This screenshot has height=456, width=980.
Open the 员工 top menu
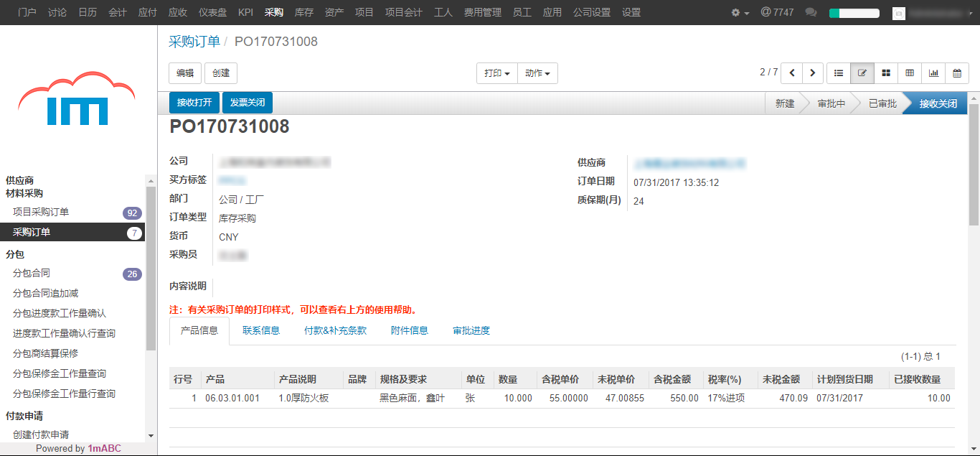coord(522,12)
